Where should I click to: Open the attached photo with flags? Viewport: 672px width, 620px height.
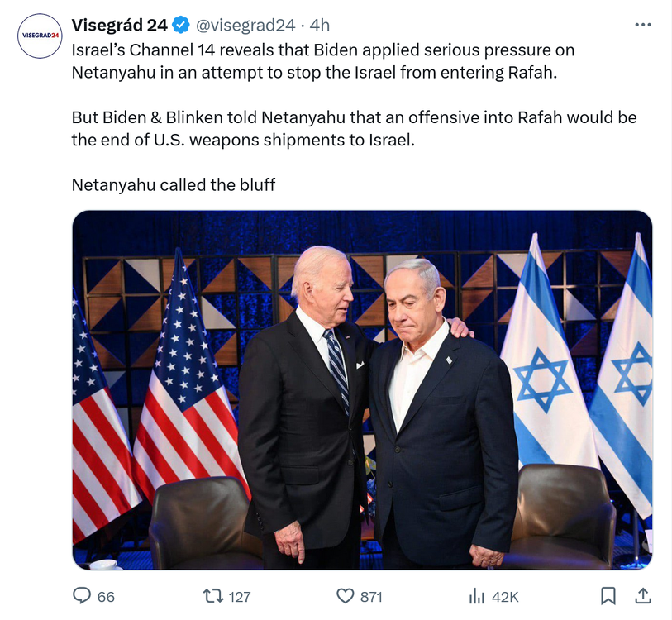pyautogui.click(x=362, y=389)
